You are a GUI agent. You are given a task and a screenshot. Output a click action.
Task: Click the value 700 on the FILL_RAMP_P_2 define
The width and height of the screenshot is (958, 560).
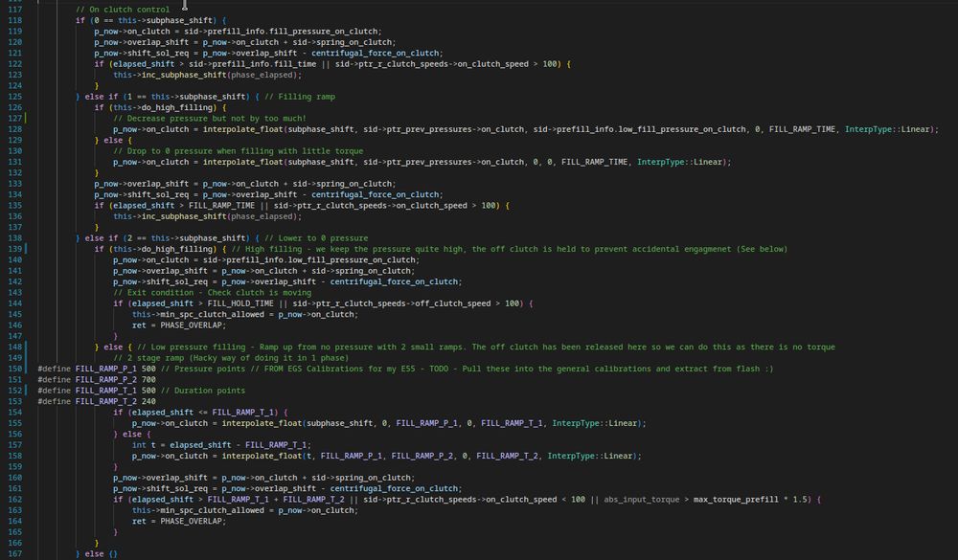pos(148,380)
